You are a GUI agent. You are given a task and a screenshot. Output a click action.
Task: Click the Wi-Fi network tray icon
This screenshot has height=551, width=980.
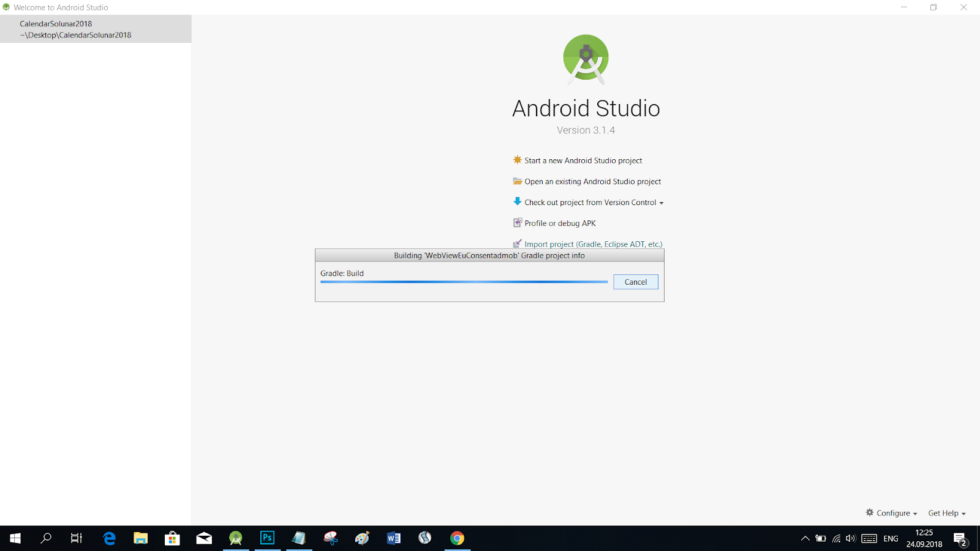(836, 539)
